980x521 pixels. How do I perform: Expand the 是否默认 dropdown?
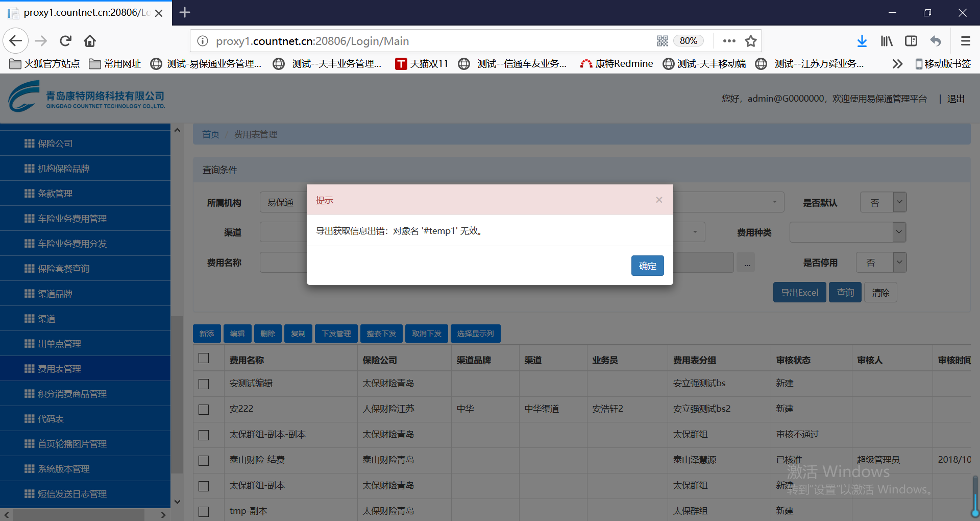[899, 202]
